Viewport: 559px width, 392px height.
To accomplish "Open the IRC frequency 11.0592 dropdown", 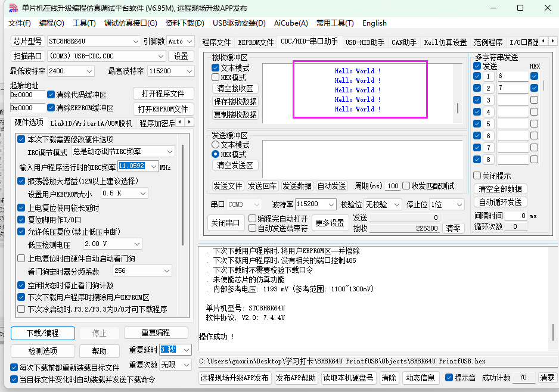I will 154,166.
